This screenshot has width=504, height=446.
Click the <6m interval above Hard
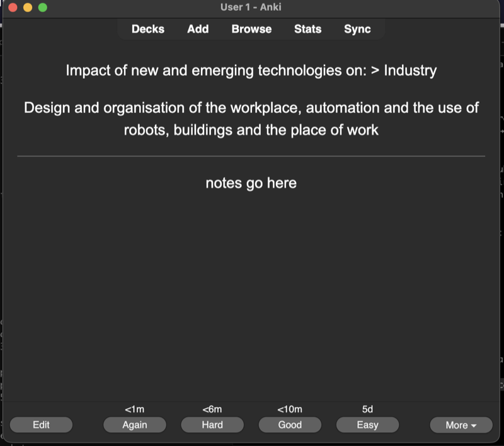coord(212,409)
